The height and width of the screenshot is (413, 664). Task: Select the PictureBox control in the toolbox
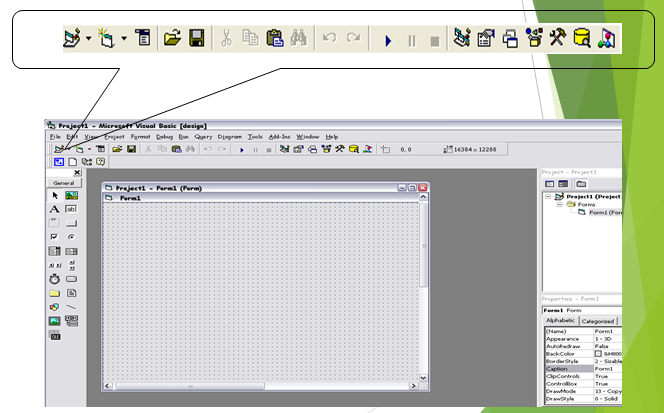(72, 195)
